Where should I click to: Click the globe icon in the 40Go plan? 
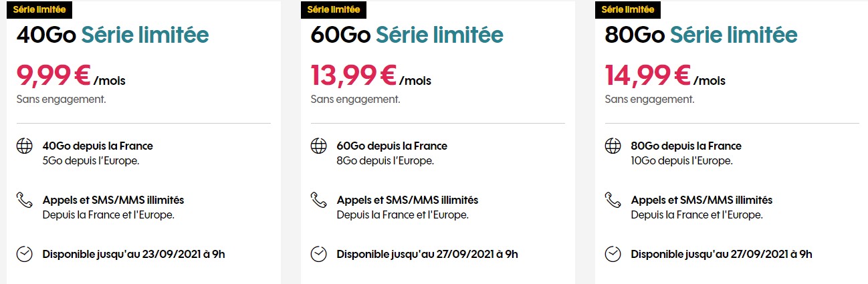24,146
